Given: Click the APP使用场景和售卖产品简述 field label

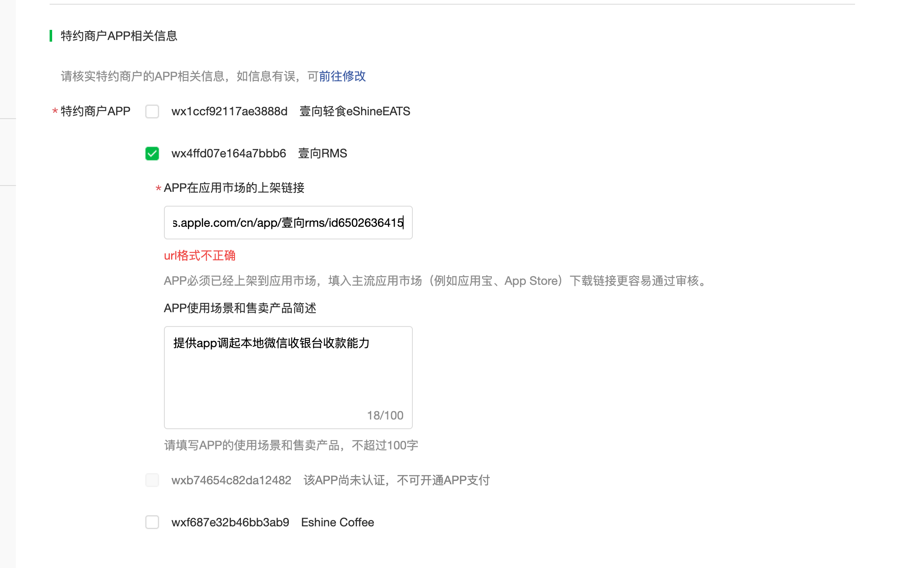Looking at the screenshot, I should point(240,308).
